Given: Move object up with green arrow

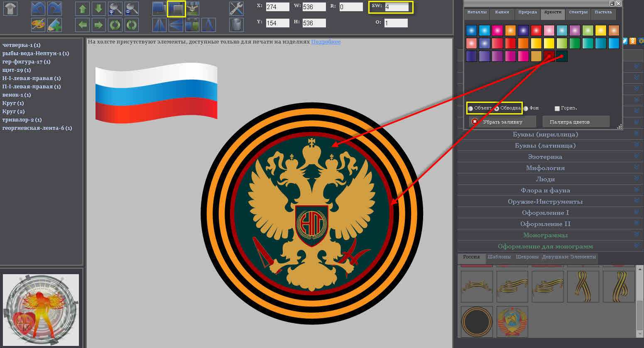Looking at the screenshot, I should [x=82, y=9].
